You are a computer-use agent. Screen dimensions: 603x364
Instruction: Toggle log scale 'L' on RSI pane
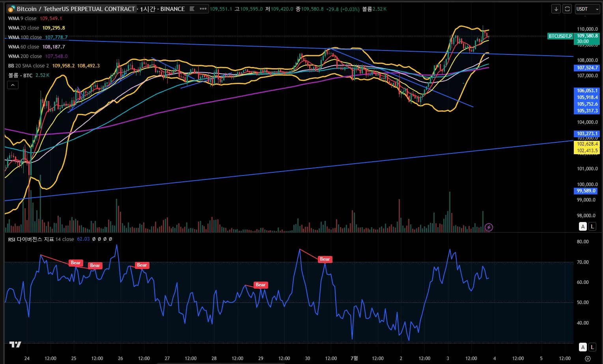592,347
